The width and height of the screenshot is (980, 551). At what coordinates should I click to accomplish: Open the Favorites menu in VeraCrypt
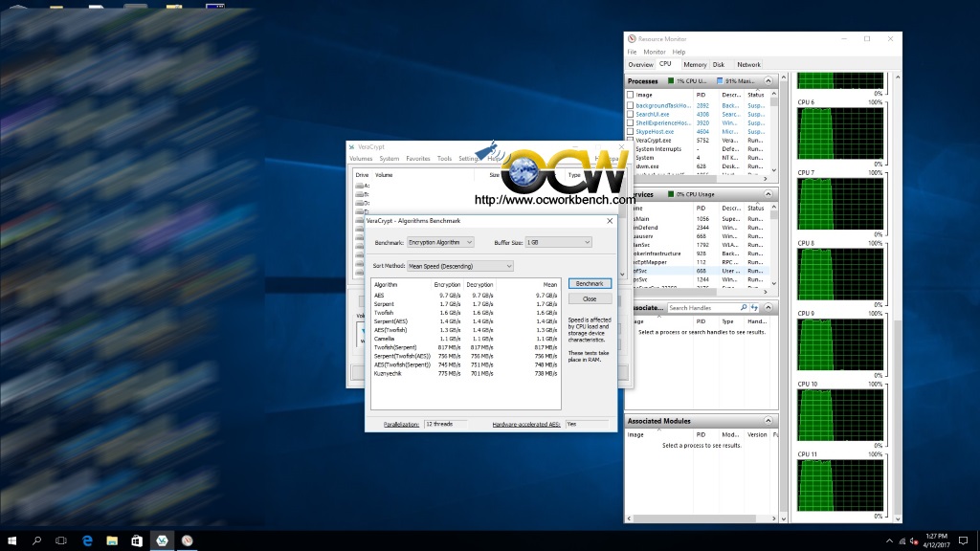(418, 159)
